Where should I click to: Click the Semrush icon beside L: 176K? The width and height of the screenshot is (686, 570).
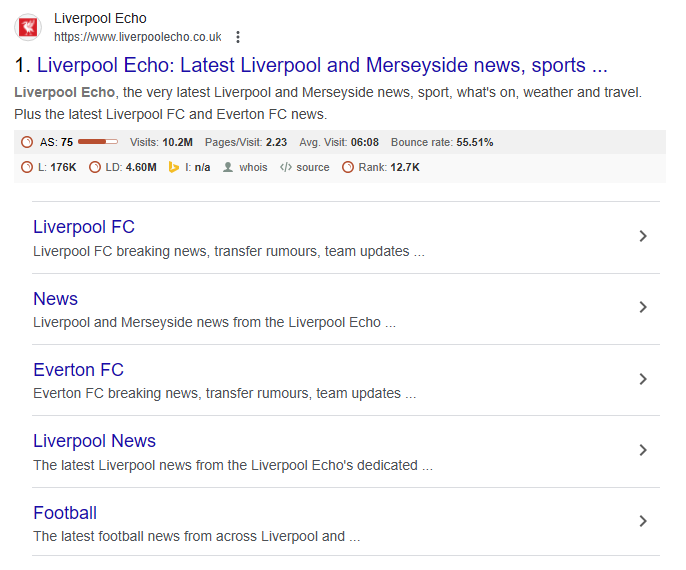click(27, 167)
